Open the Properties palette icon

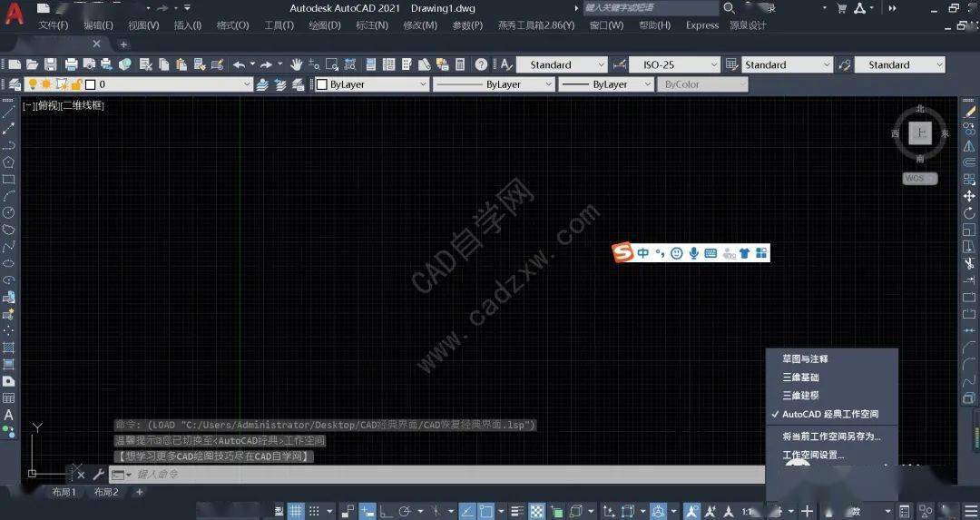[370, 64]
